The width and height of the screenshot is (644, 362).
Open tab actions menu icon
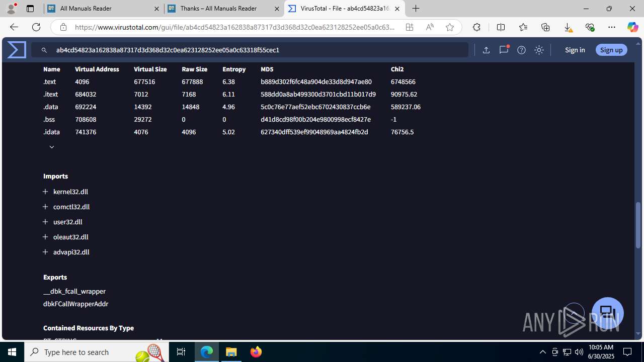tap(30, 9)
